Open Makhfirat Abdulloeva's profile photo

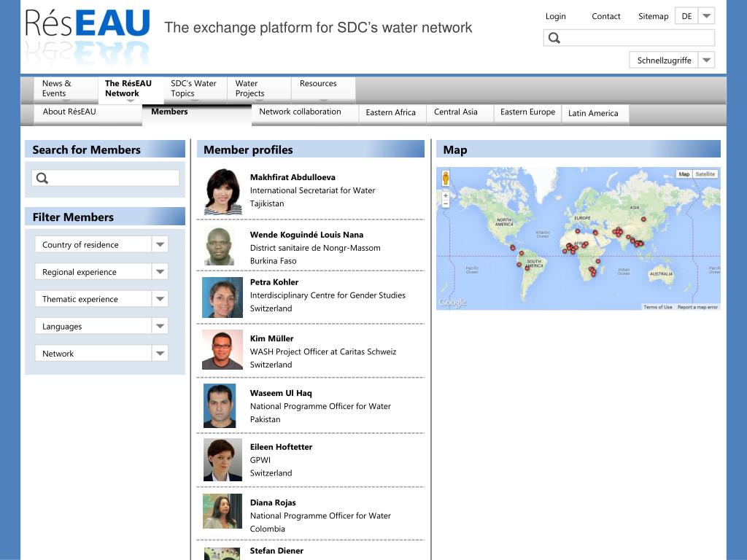click(222, 192)
